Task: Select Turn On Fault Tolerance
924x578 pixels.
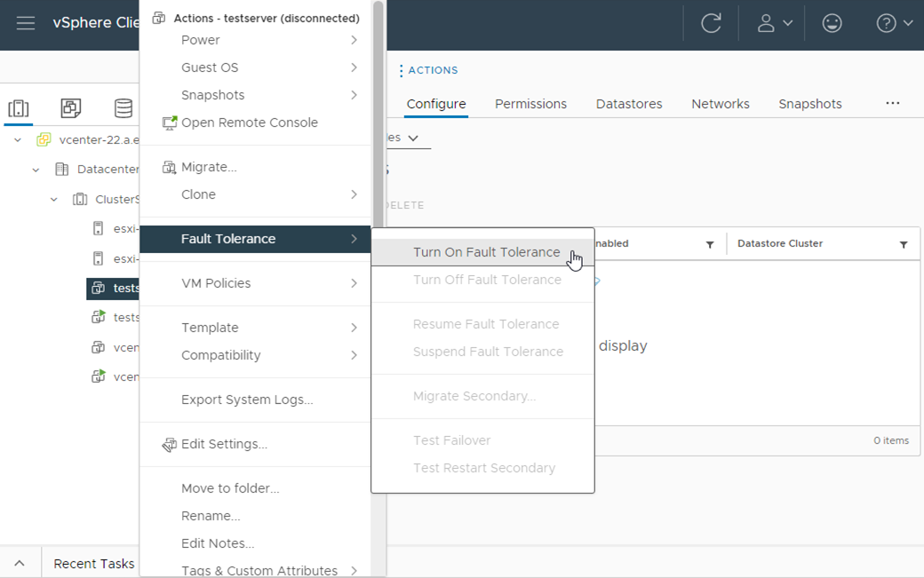Action: coord(486,252)
